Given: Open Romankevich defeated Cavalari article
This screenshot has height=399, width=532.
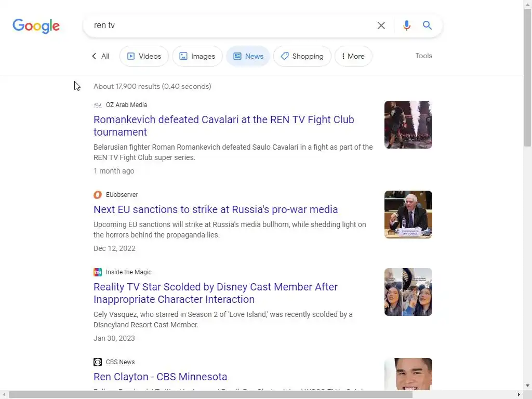Looking at the screenshot, I should [223, 126].
